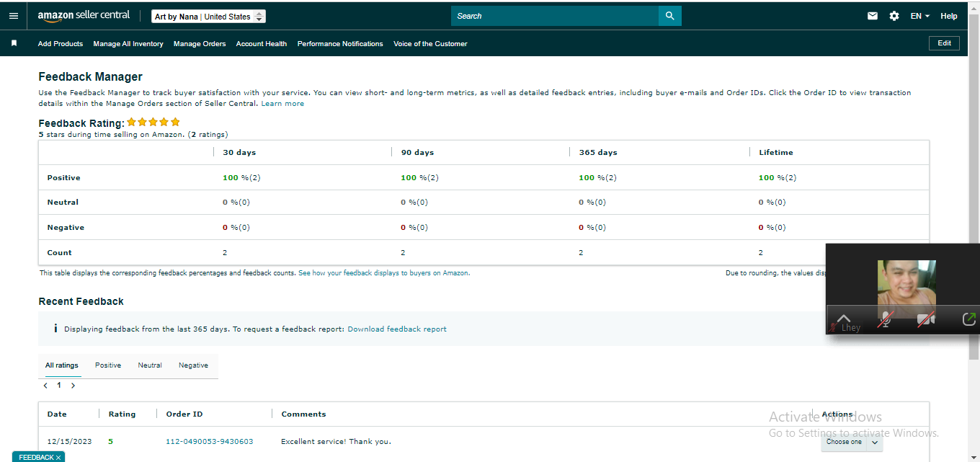This screenshot has height=462, width=980.
Task: Click the 365 days column header
Action: [598, 153]
